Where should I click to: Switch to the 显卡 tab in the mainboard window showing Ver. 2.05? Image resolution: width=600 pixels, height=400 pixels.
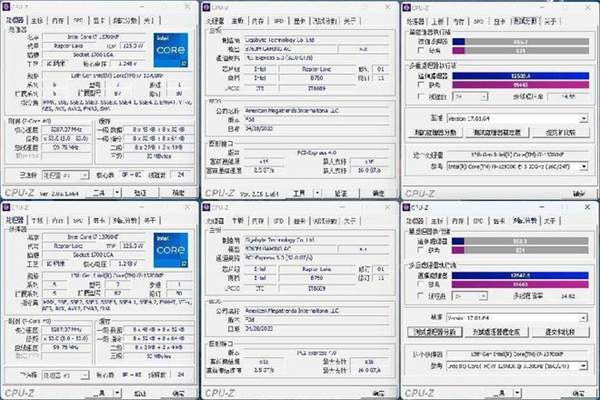coord(299,21)
